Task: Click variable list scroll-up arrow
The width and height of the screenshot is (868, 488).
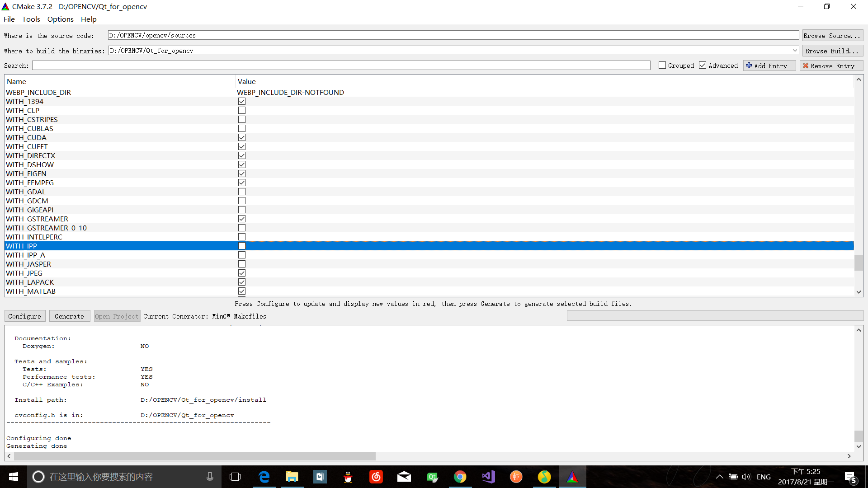Action: click(859, 80)
